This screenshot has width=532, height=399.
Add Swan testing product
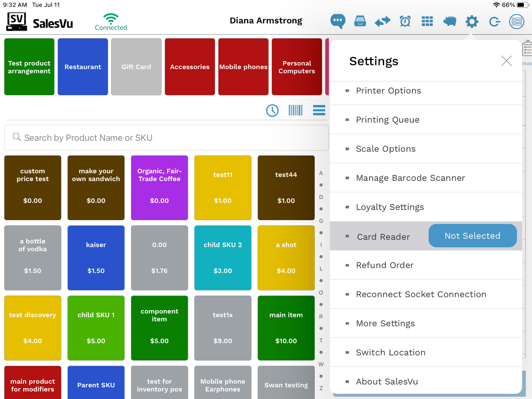coord(286,383)
